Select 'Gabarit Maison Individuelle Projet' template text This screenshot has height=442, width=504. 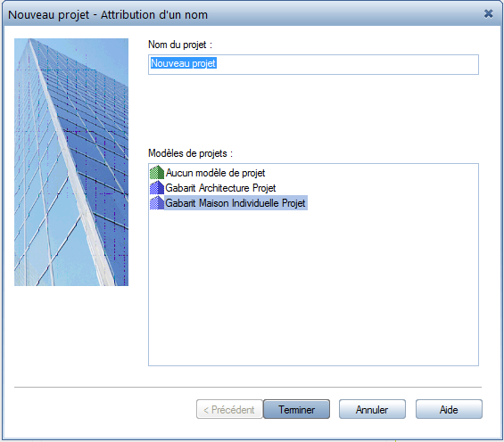[x=235, y=203]
